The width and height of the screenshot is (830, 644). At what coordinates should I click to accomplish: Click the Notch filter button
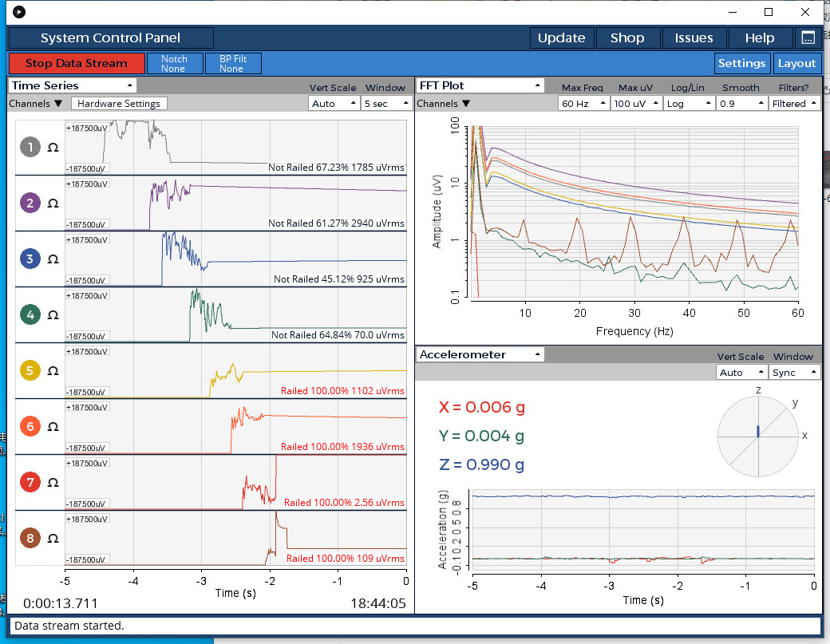coord(174,64)
